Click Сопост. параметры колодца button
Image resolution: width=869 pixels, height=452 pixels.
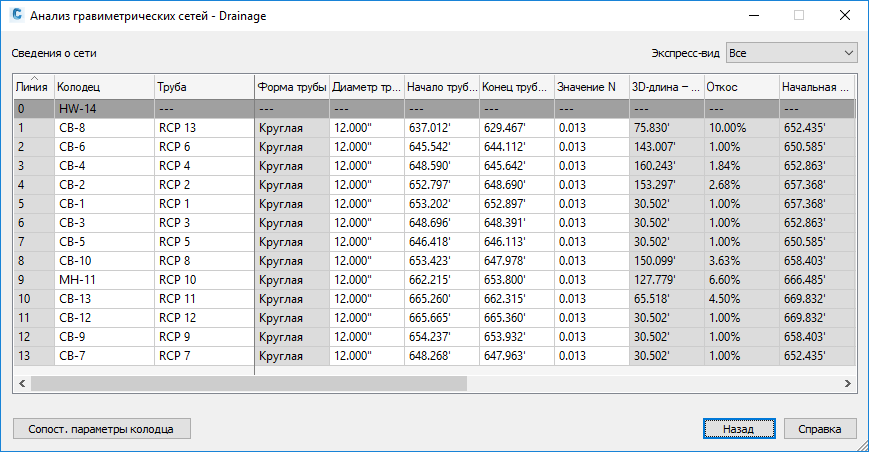[101, 429]
